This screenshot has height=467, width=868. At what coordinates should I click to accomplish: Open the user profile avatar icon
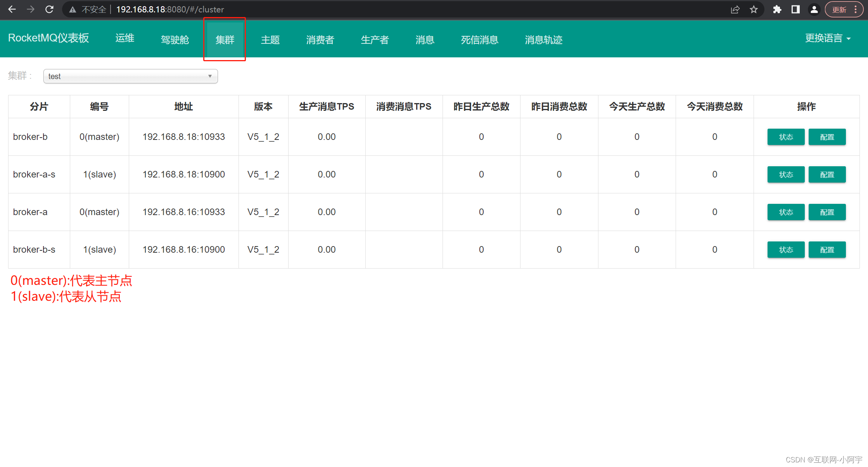(814, 10)
